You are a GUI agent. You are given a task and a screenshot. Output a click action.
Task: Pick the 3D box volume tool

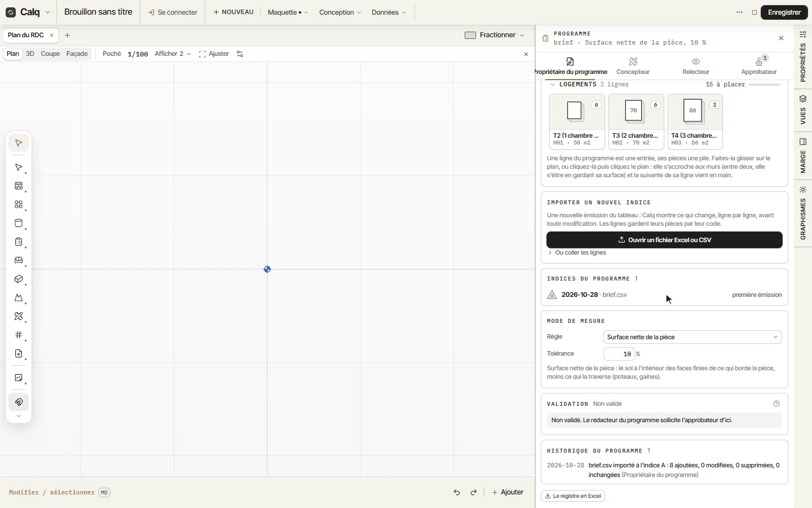click(x=19, y=279)
